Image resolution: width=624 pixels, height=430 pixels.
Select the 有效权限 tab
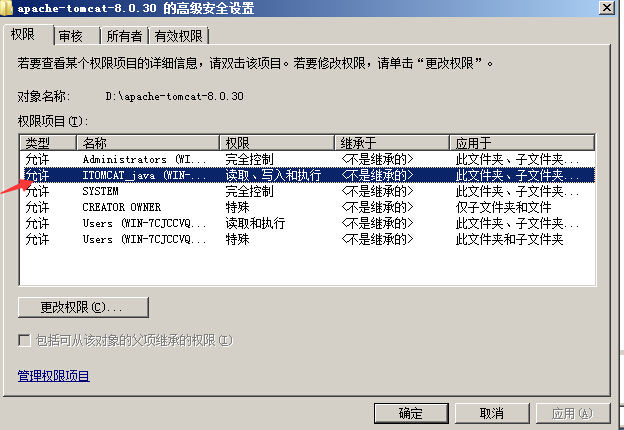tap(178, 36)
